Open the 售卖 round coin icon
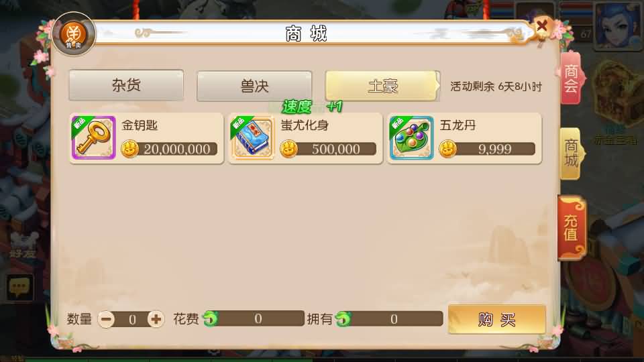644x362 pixels. click(74, 34)
